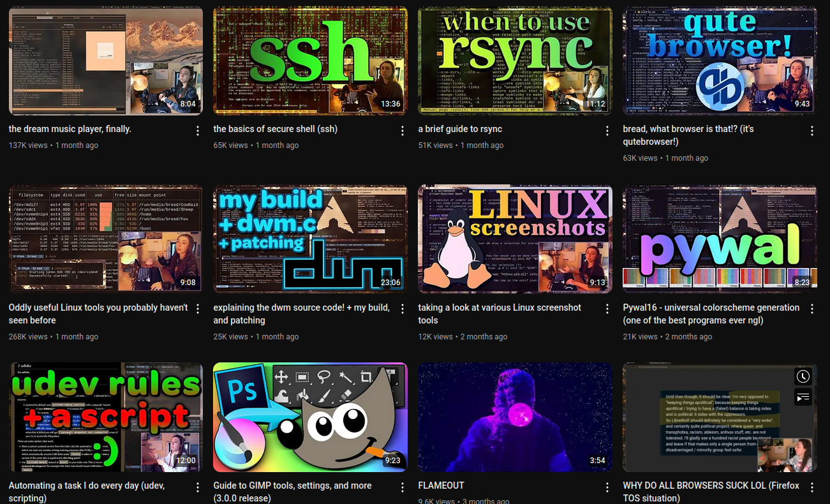Click '21K views • 2 months ago' text
The width and height of the screenshot is (830, 504).
click(667, 337)
